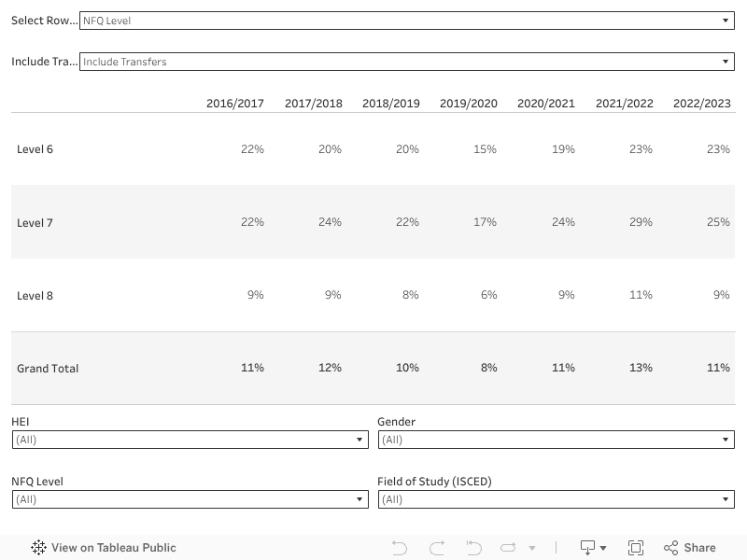Click the Undo icon in the toolbar
747x560 pixels.
pos(400,548)
